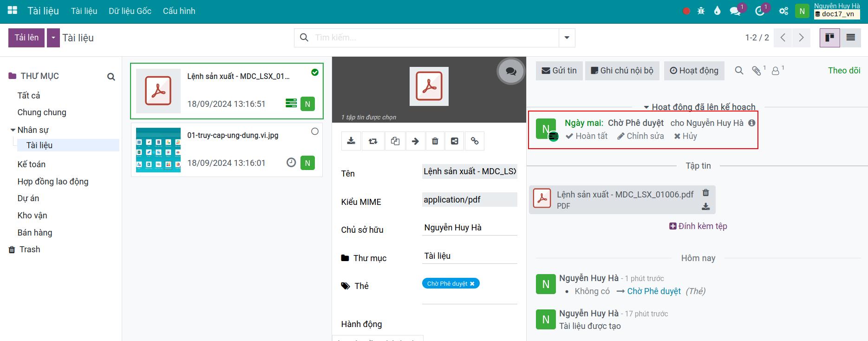868x341 pixels.
Task: Search folders via the THƯ MỤC magnifier
Action: pos(111,77)
